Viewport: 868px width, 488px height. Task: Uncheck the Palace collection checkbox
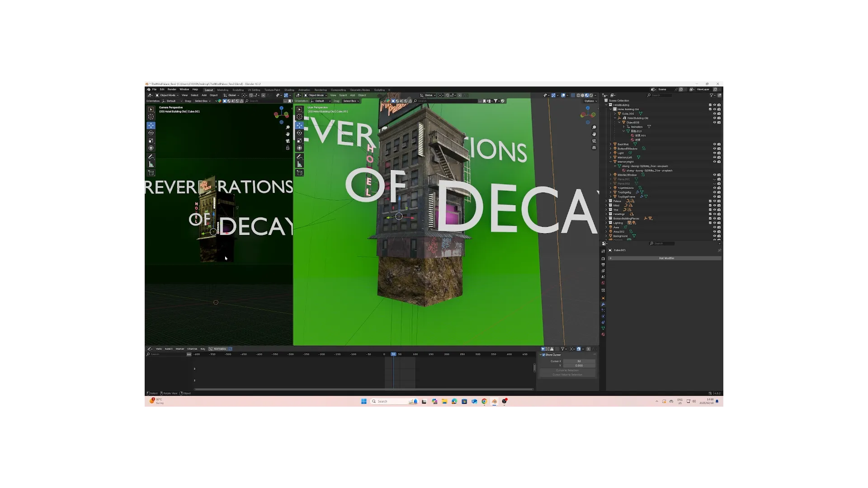(x=710, y=201)
